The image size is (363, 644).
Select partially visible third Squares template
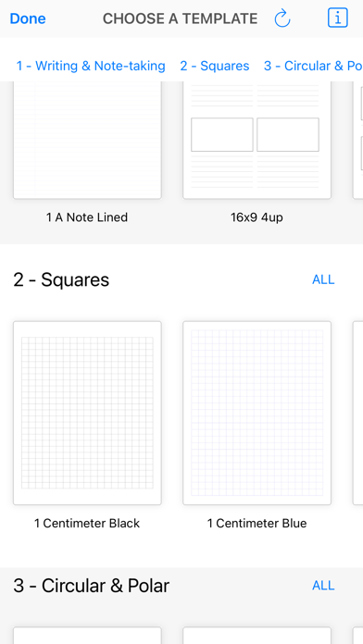click(358, 414)
